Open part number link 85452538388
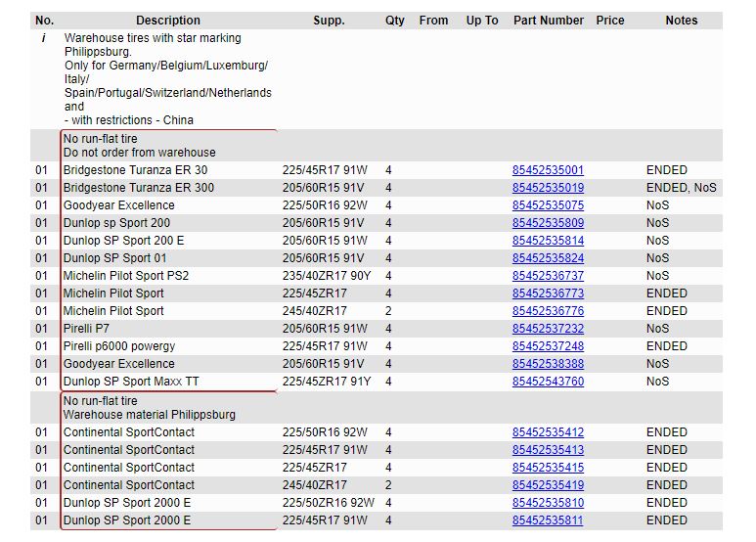Viewport: 756px width, 542px height. 548,364
